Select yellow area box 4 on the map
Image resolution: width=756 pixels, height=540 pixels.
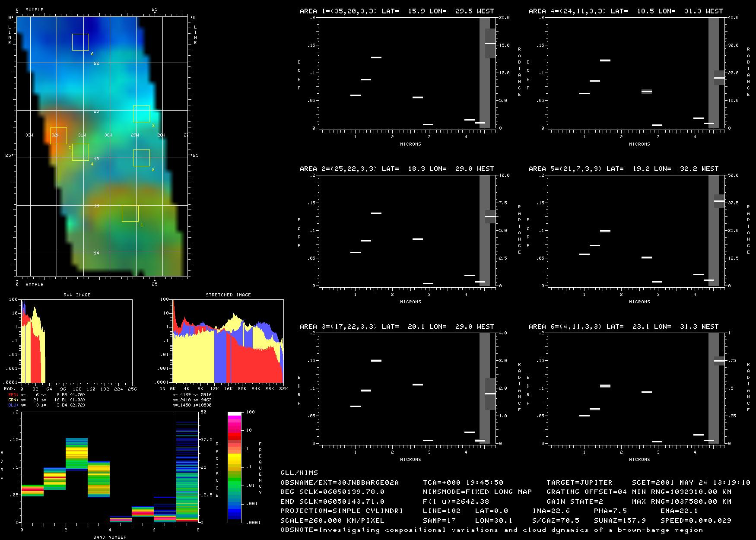(80, 152)
